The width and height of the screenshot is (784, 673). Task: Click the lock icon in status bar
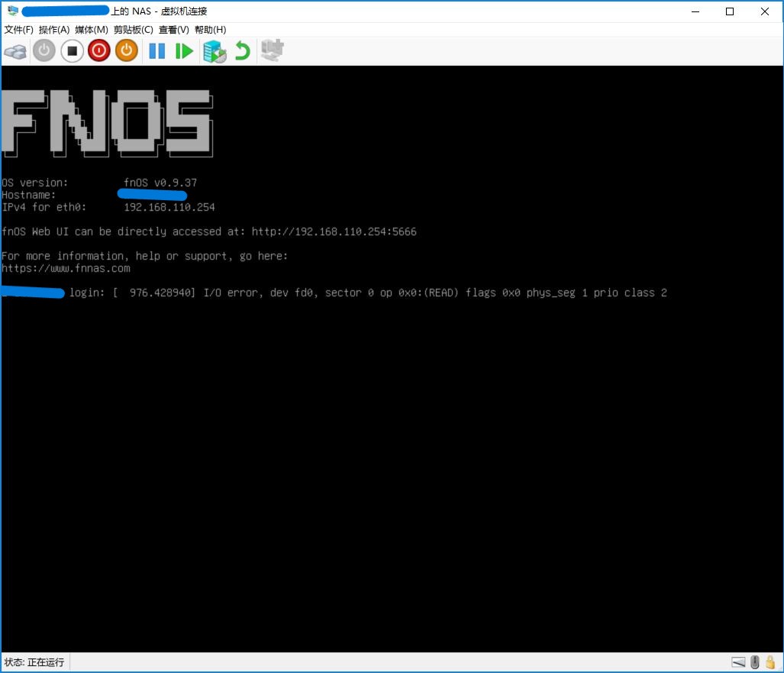click(770, 662)
